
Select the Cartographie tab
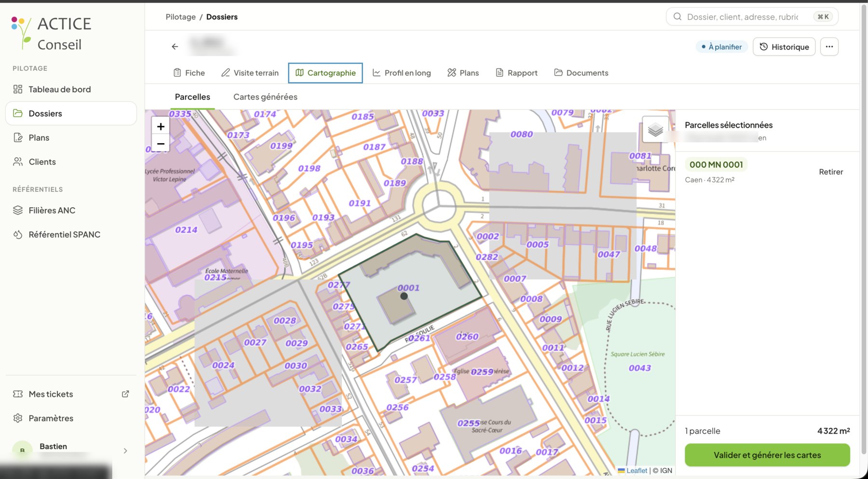pyautogui.click(x=325, y=73)
